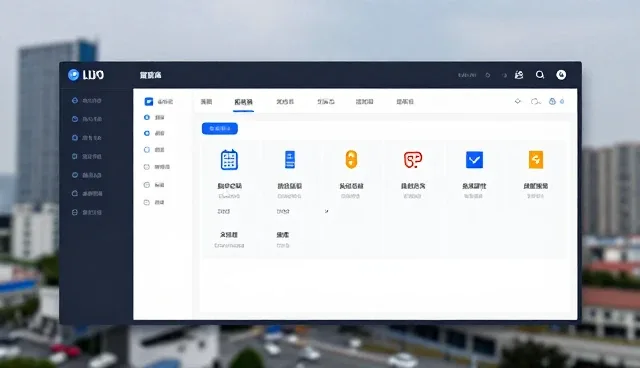This screenshot has height=368, width=640.
Task: Open the round profile avatar in the header
Action: (561, 75)
